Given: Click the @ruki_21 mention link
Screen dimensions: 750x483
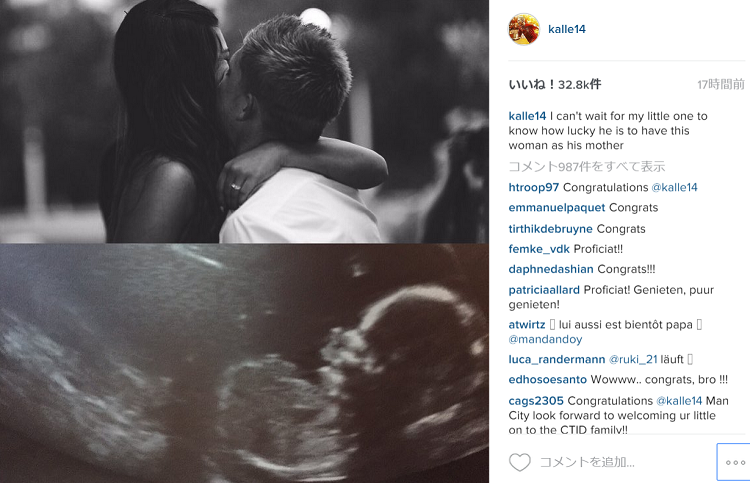Looking at the screenshot, I should coord(633,360).
